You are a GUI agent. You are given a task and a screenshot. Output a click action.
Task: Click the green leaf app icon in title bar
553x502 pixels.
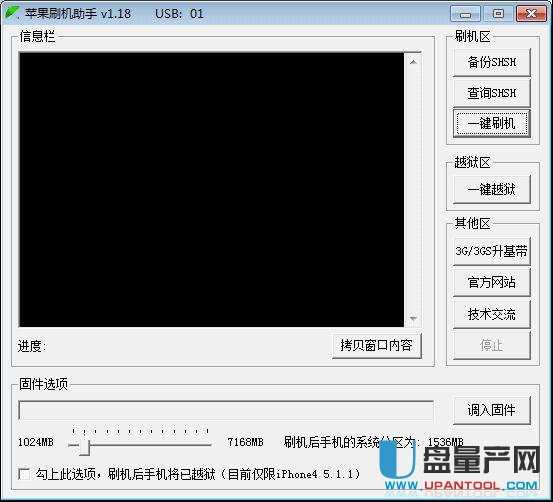coord(12,12)
